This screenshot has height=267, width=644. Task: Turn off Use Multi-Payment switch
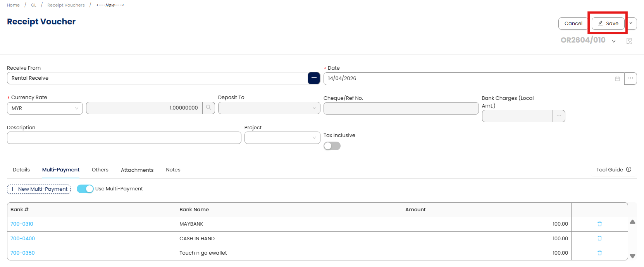85,189
